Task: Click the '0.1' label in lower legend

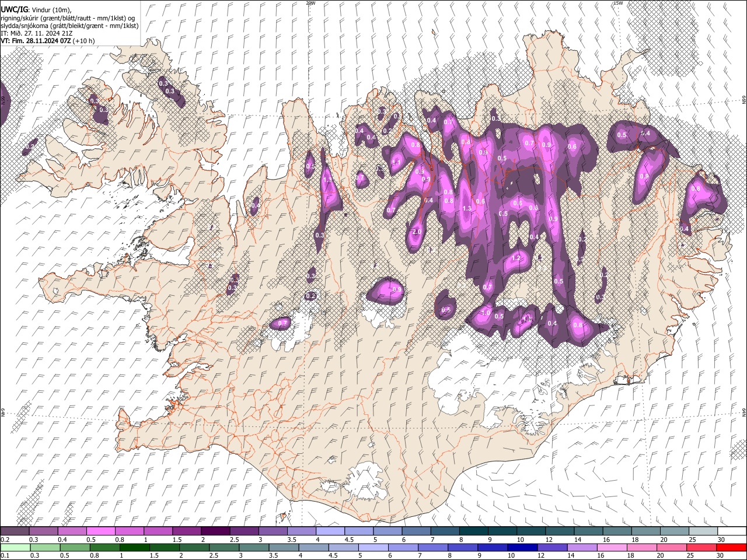Action: pyautogui.click(x=4, y=555)
